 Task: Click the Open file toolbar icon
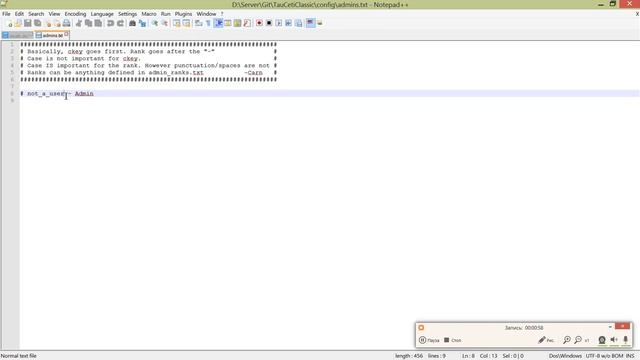[x=18, y=23]
